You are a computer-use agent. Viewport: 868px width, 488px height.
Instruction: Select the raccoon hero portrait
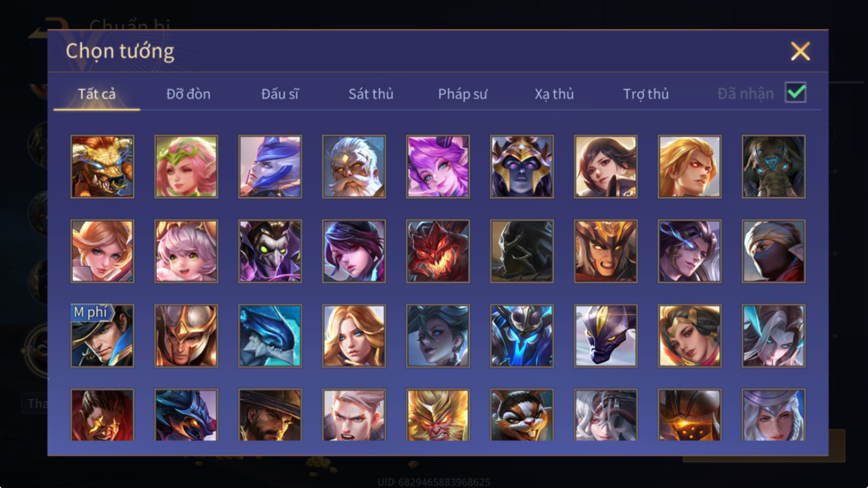[522, 415]
